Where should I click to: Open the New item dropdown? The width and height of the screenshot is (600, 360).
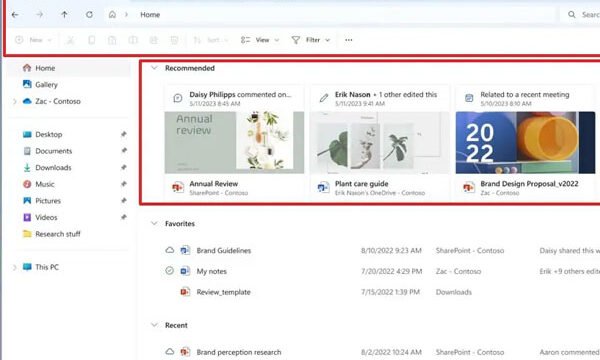[33, 40]
